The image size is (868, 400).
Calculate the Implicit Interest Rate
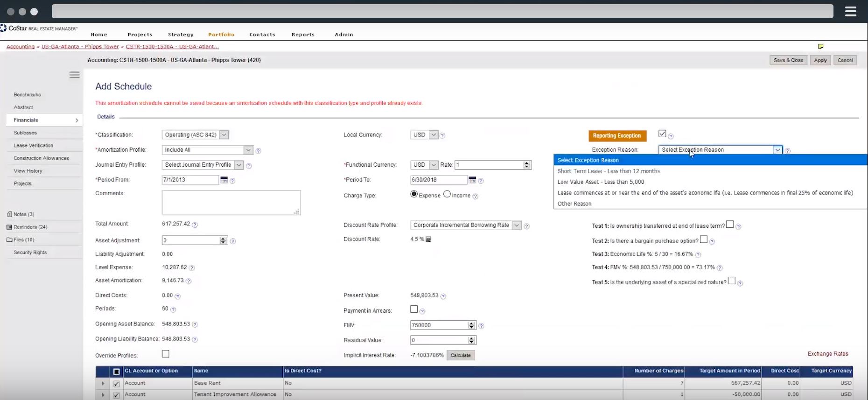(461, 356)
